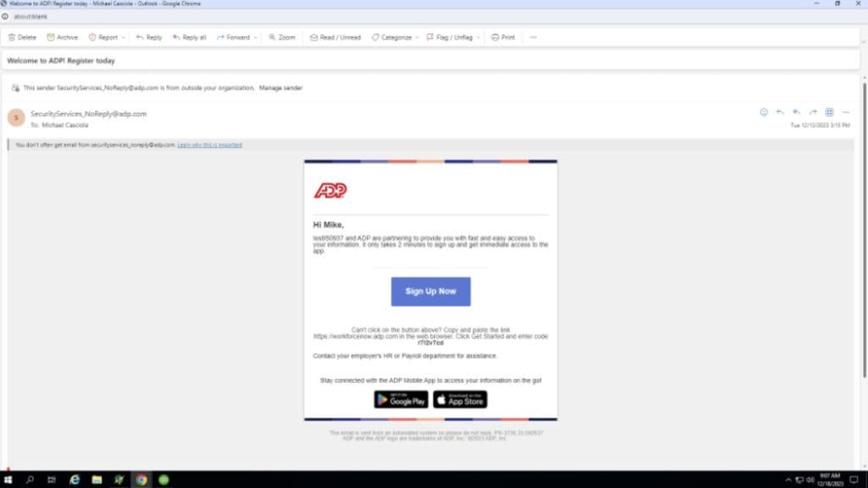Archive the email from the toolbar
868x488 pixels.
tap(63, 37)
